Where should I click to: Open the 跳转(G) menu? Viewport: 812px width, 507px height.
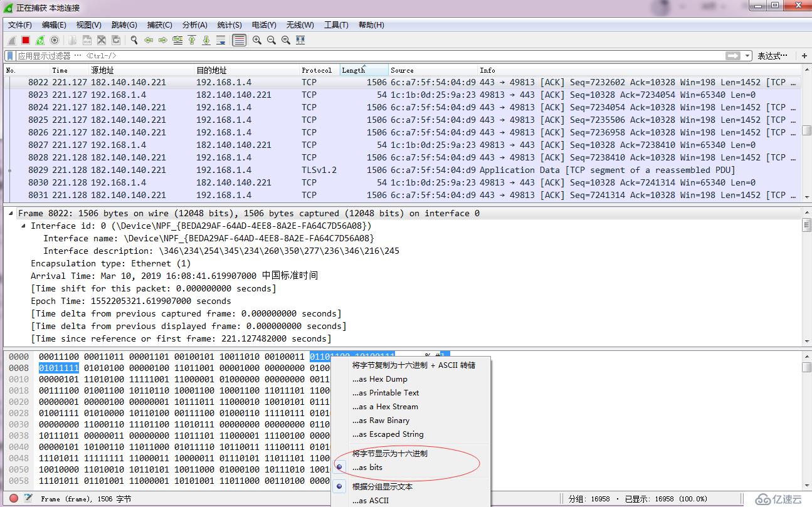tap(124, 25)
